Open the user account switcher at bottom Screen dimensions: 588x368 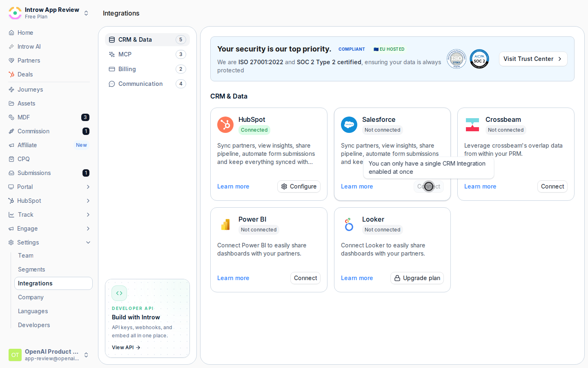[86, 355]
